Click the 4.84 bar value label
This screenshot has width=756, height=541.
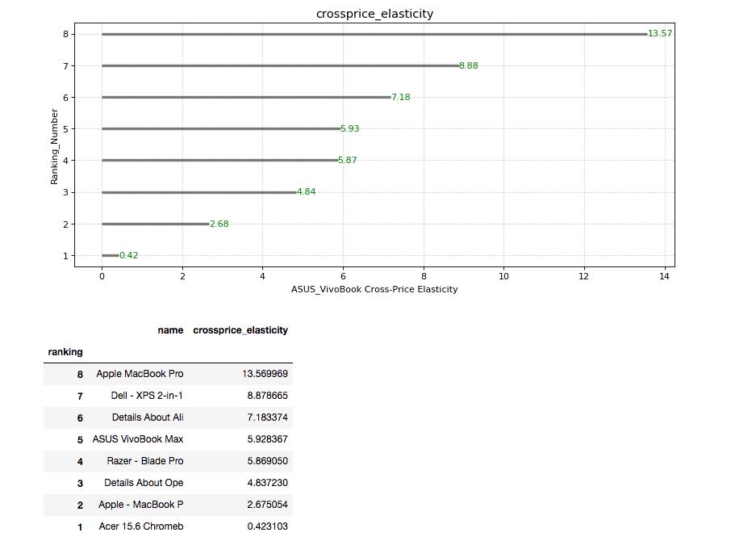[x=306, y=191]
